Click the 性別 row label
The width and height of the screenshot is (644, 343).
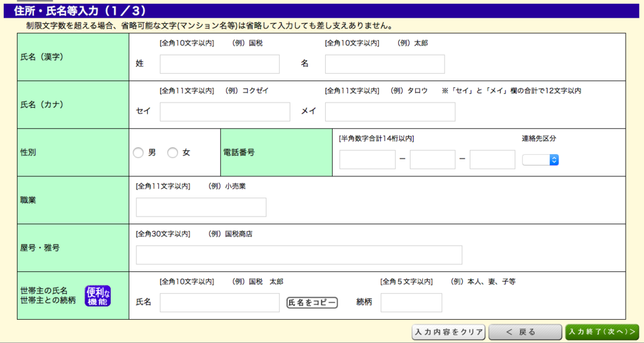click(x=28, y=152)
